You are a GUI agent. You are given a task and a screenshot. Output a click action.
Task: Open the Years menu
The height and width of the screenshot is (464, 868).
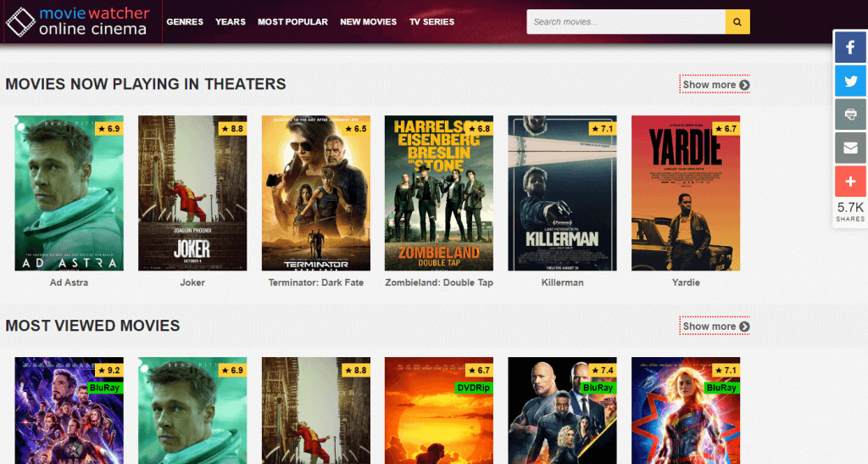coord(231,21)
